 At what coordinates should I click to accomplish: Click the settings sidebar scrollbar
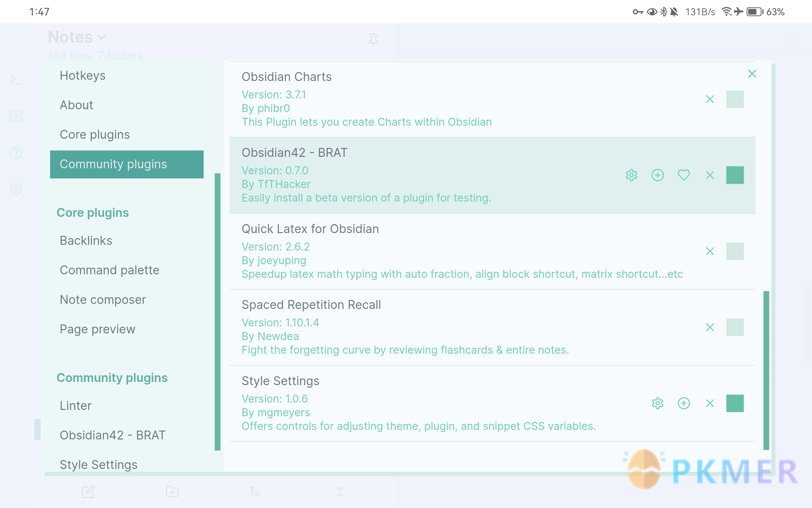point(217,312)
